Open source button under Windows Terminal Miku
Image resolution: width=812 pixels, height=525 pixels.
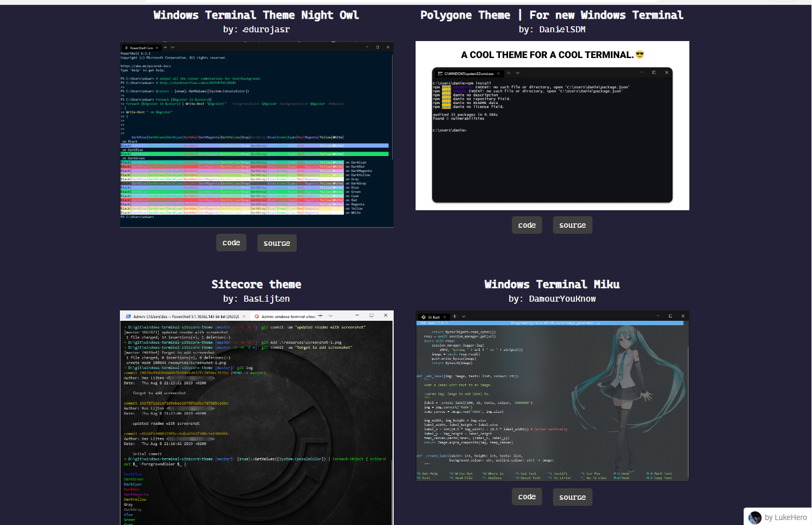572,497
